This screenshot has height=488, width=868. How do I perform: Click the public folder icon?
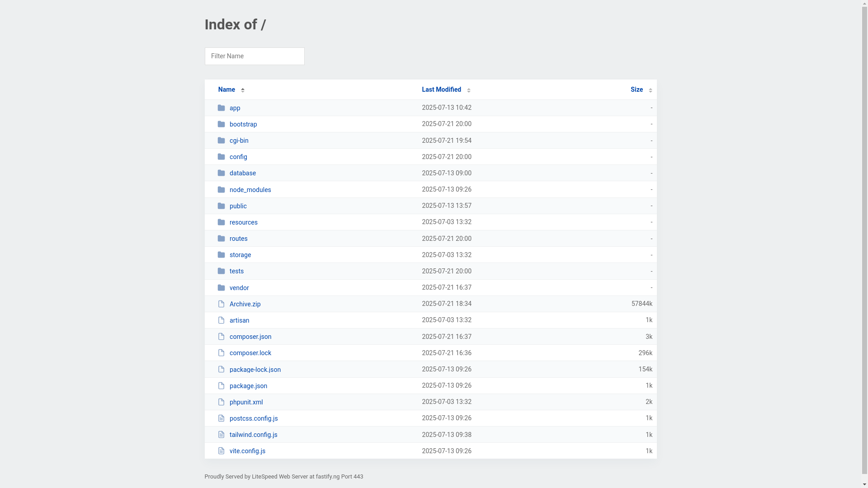(221, 206)
